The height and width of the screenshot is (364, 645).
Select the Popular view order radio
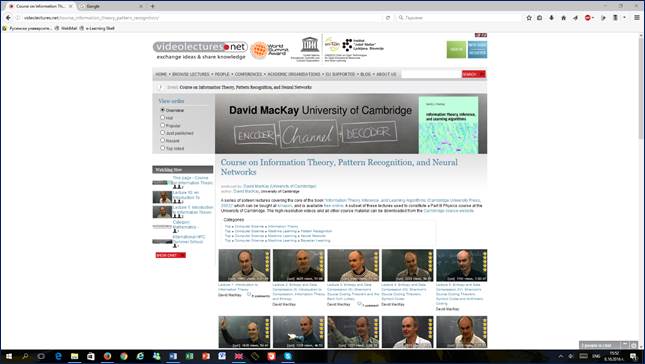(x=162, y=125)
